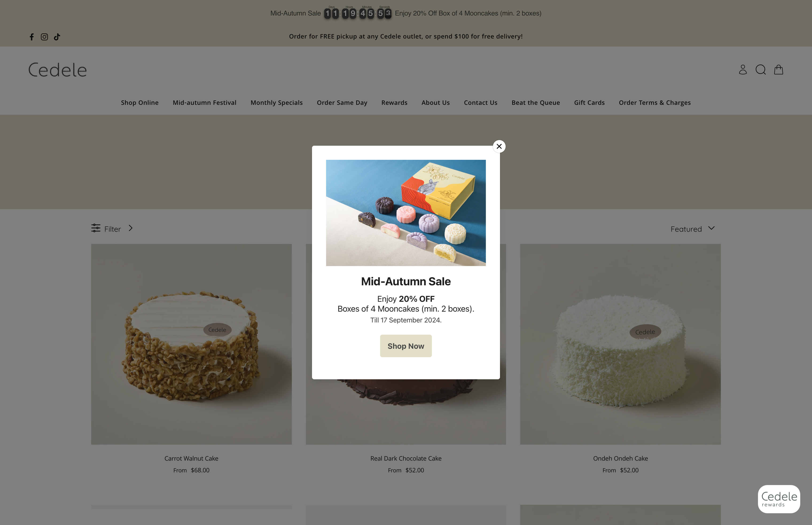This screenshot has height=525, width=812.
Task: Click the Shop Now button
Action: (406, 346)
